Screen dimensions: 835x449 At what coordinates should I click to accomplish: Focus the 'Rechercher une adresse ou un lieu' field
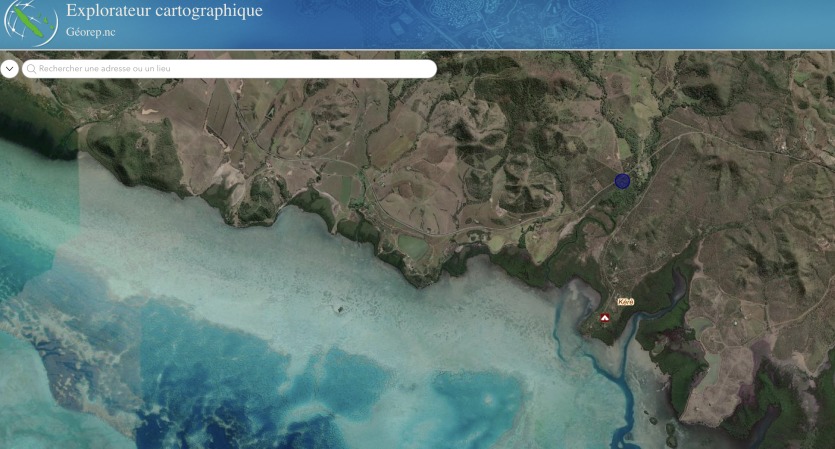point(230,69)
